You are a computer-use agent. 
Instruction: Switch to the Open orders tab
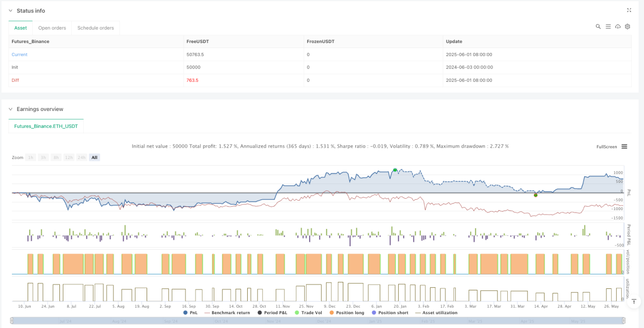click(52, 28)
